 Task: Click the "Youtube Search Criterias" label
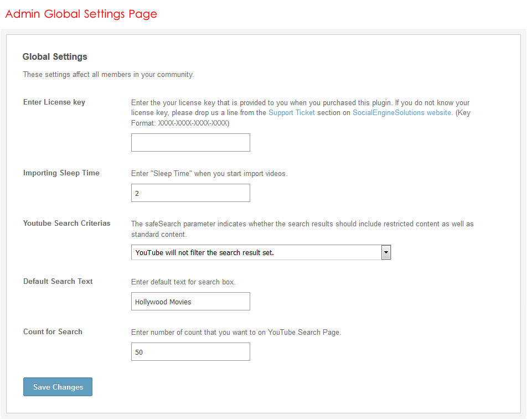(66, 223)
